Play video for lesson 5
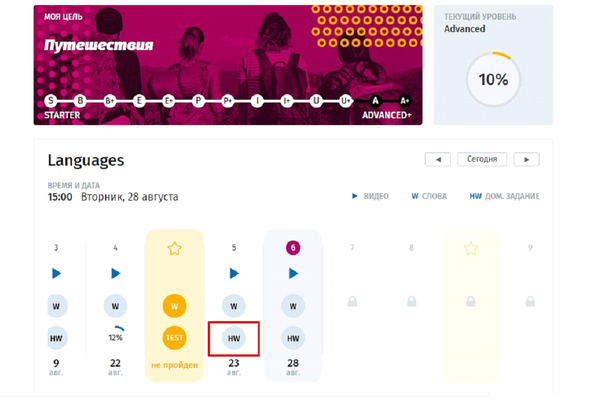The image size is (600, 400). pos(234,273)
